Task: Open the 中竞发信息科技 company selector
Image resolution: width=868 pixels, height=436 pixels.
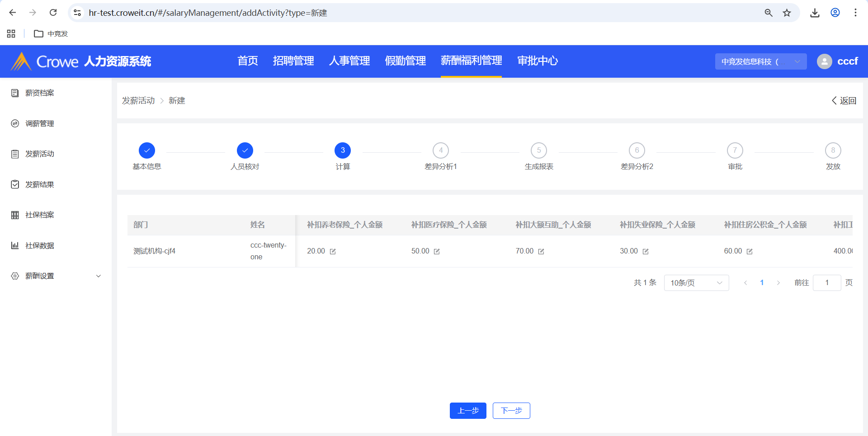Action: point(760,61)
